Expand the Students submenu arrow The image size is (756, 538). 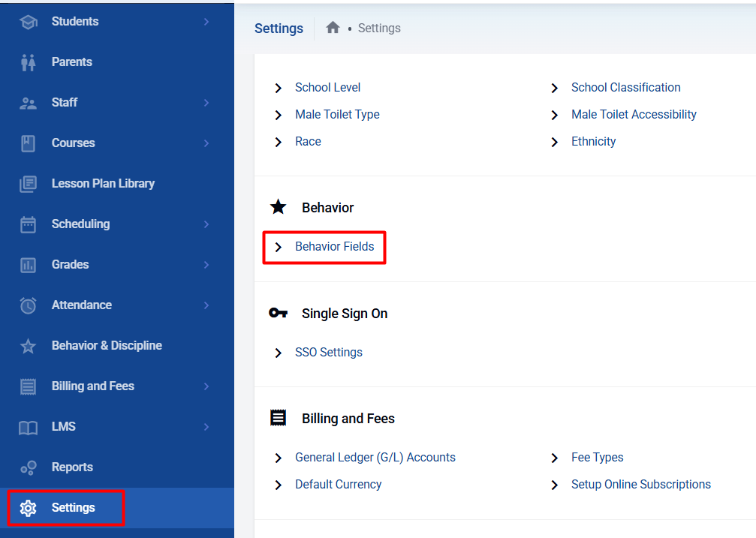pos(206,22)
